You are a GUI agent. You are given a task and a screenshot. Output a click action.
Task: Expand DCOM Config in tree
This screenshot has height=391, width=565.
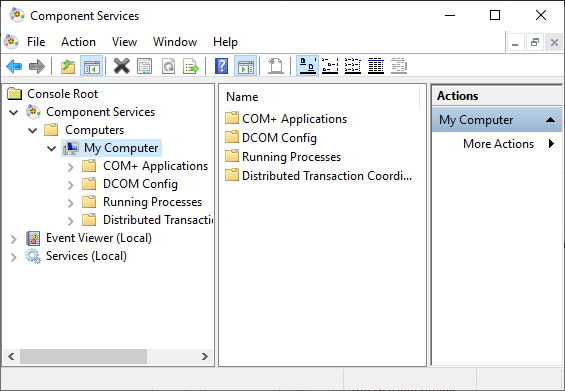click(71, 185)
